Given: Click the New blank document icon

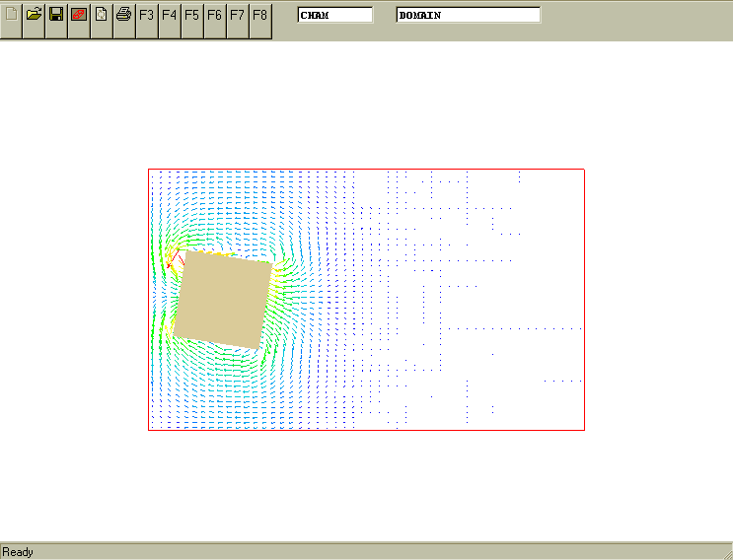Looking at the screenshot, I should pos(11,15).
